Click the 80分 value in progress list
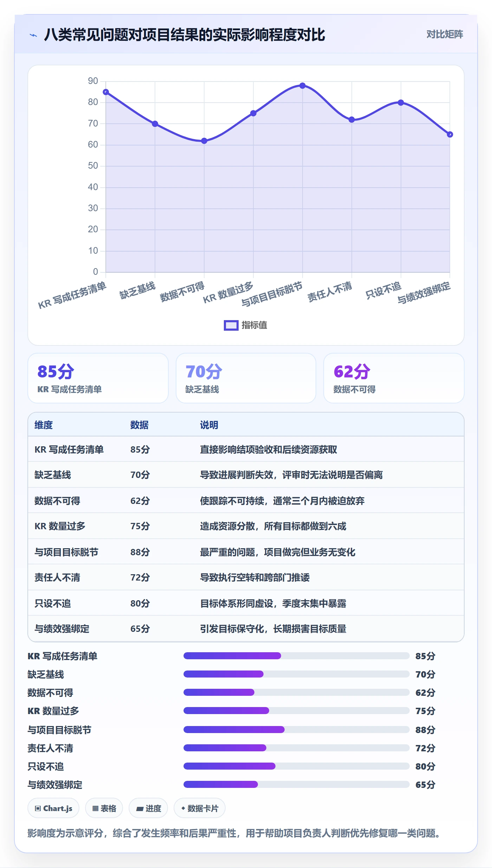The width and height of the screenshot is (492, 868). (x=425, y=766)
